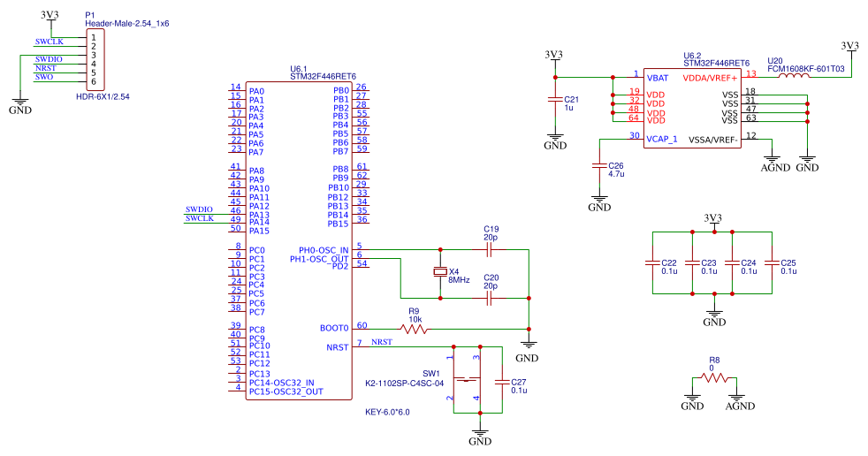The height and width of the screenshot is (456, 868).
Task: Select capacitor C21 1u symbol
Action: point(555,100)
